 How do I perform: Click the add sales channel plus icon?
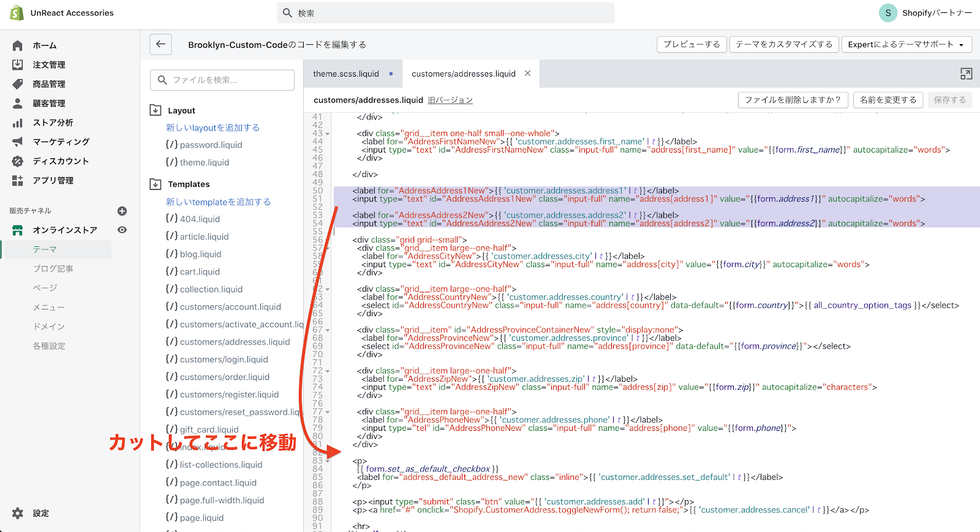pos(122,211)
